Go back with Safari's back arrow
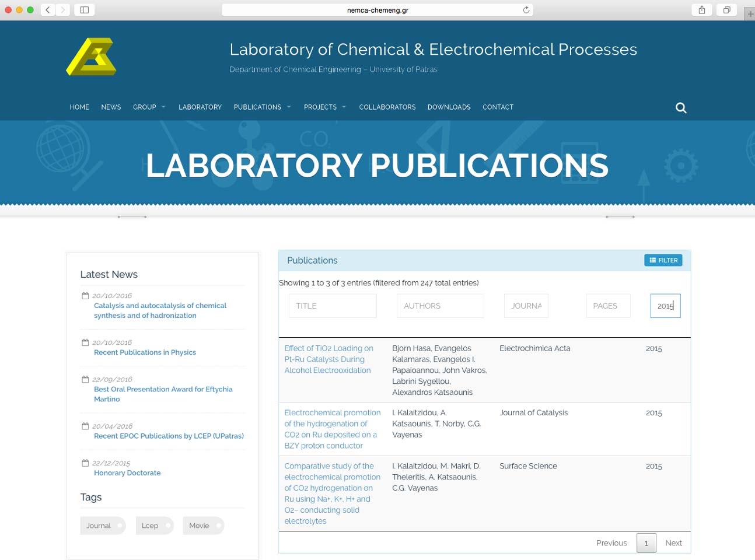This screenshot has height=560, width=755. 48,10
